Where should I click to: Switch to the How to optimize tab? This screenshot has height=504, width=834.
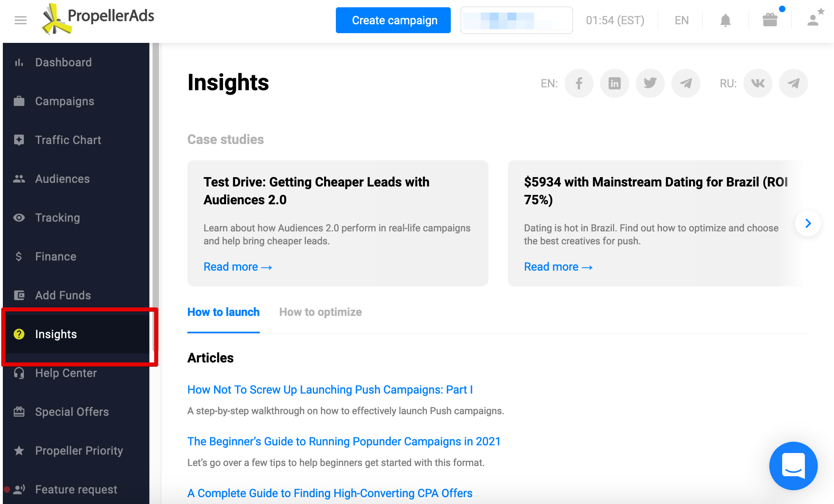pos(320,312)
